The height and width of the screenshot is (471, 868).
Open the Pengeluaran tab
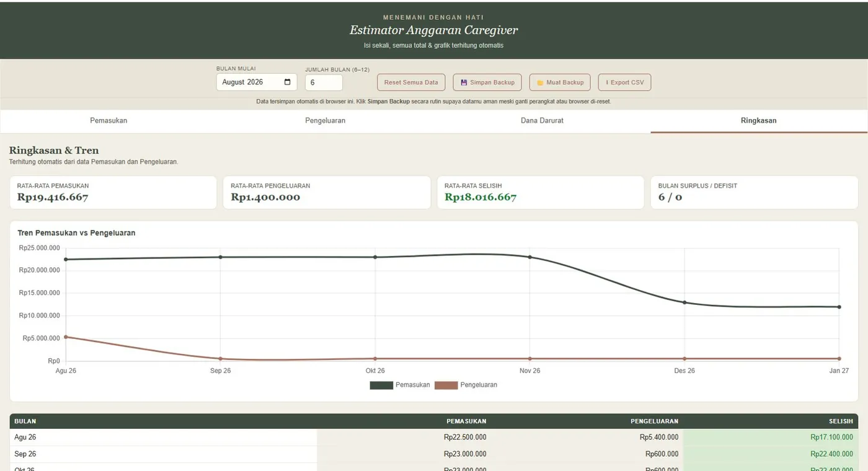point(325,121)
